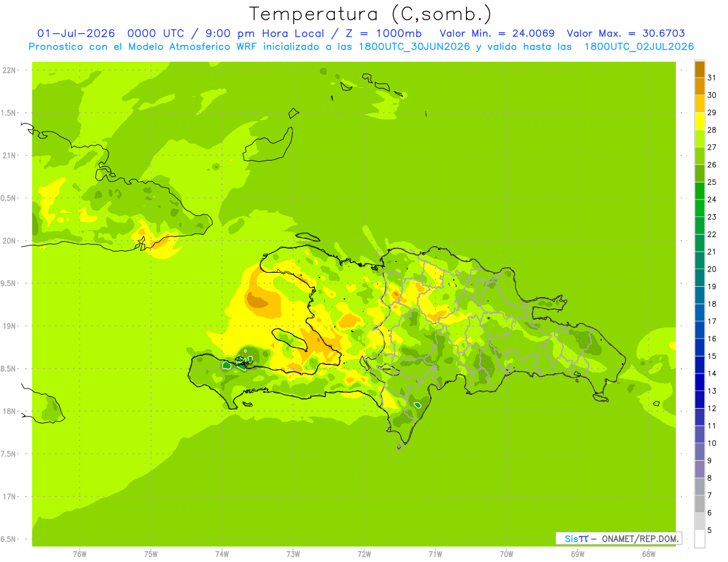Image resolution: width=728 pixels, height=562 pixels.
Task: Click the '68W' longitude axis label
Action: pyautogui.click(x=649, y=554)
